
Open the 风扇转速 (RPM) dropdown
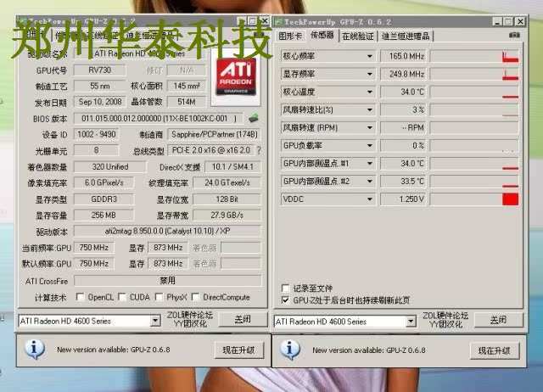coord(370,128)
